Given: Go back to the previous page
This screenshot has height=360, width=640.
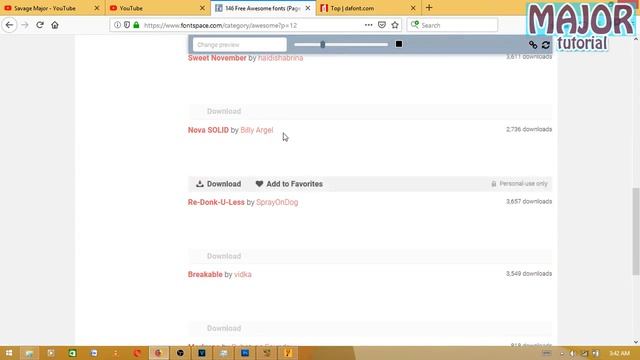Looking at the screenshot, I should tap(9, 25).
